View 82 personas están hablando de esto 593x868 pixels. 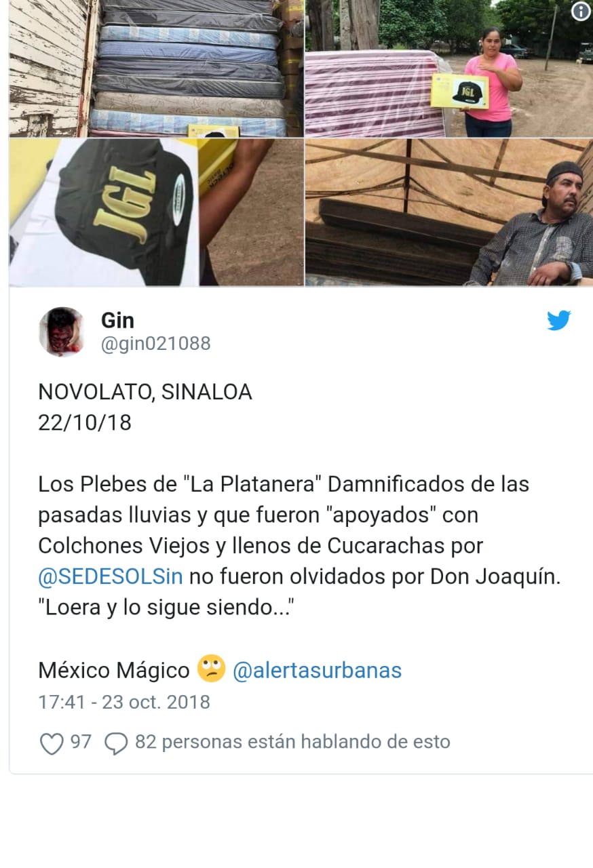click(x=292, y=742)
